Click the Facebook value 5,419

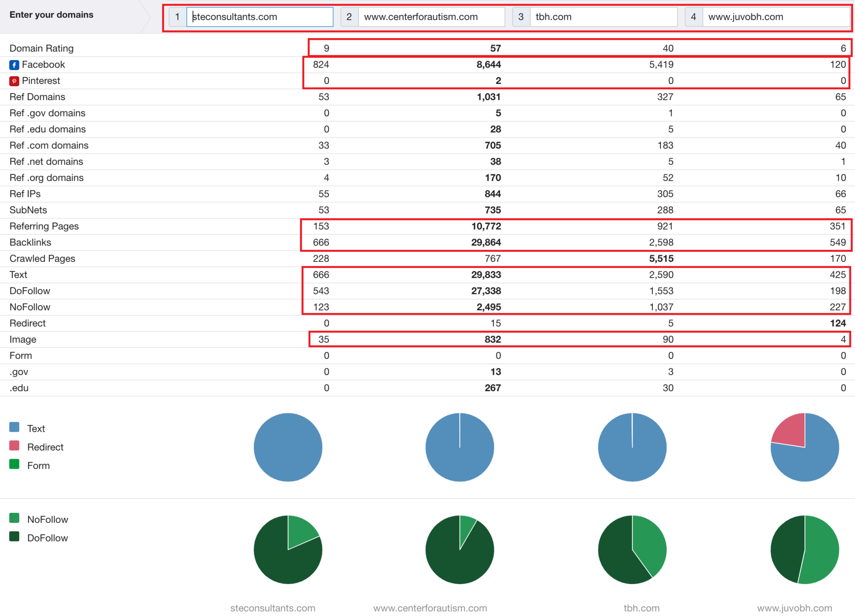point(661,65)
